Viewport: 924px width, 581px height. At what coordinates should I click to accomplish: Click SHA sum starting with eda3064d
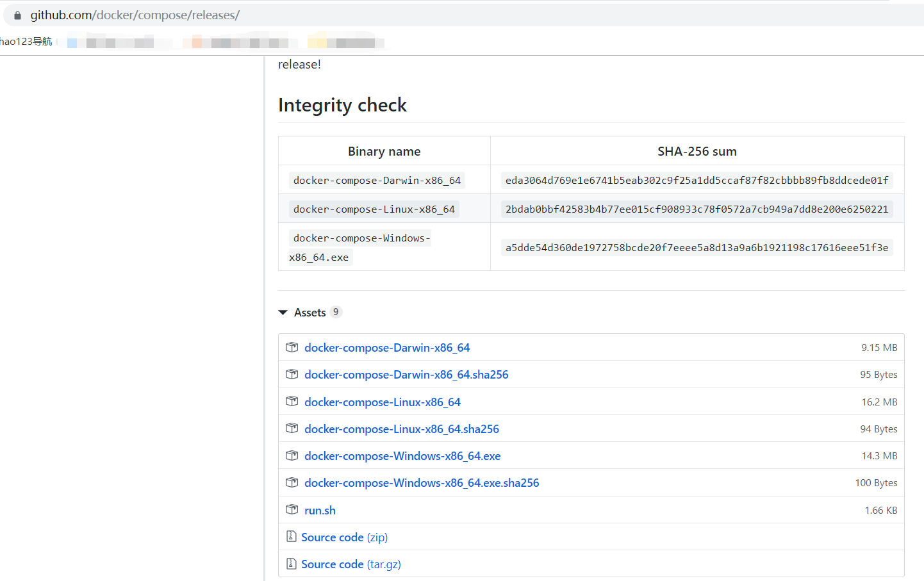click(697, 181)
